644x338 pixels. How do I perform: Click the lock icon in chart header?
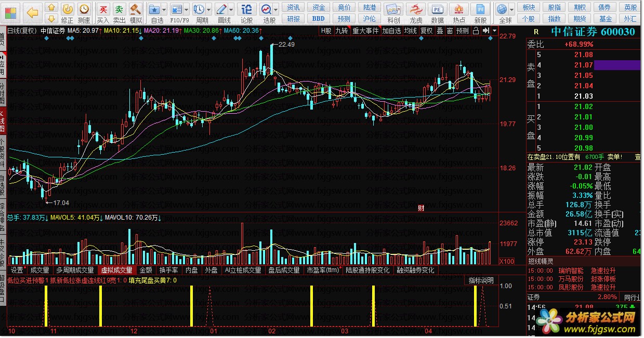pos(476,31)
